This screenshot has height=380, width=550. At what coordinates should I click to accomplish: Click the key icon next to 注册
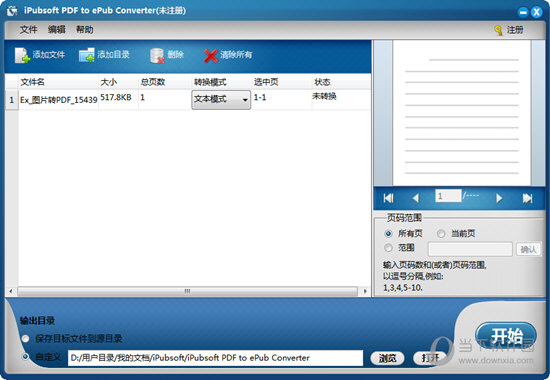(498, 30)
